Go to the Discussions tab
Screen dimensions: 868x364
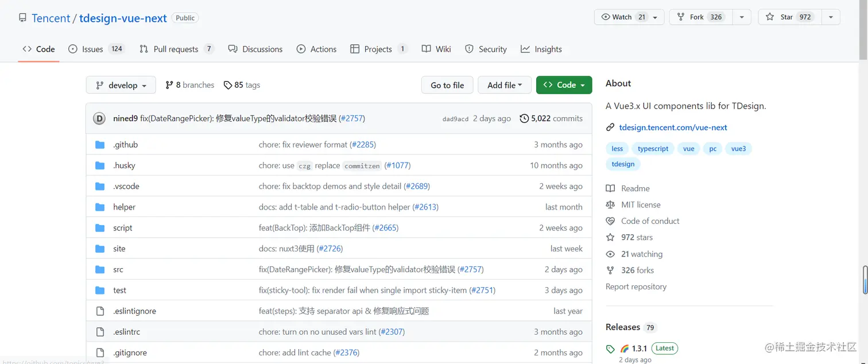coord(255,49)
